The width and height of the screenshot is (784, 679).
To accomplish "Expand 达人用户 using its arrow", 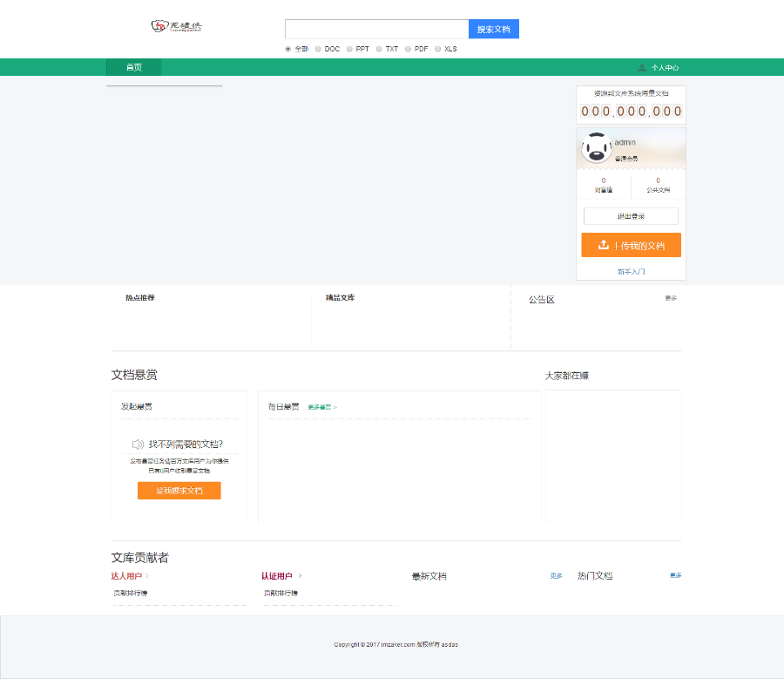I will 147,576.
